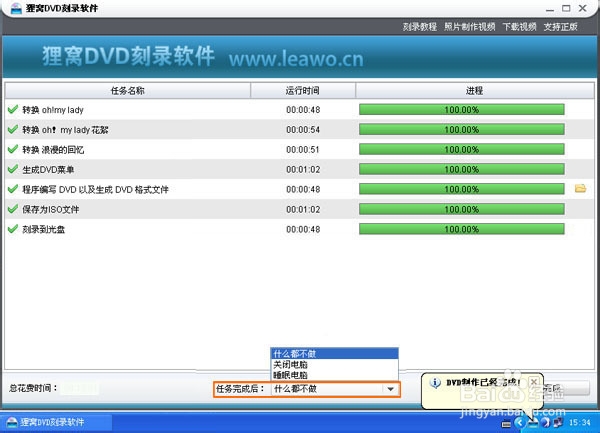Click the 完成 button
This screenshot has width=600, height=433.
566,388
